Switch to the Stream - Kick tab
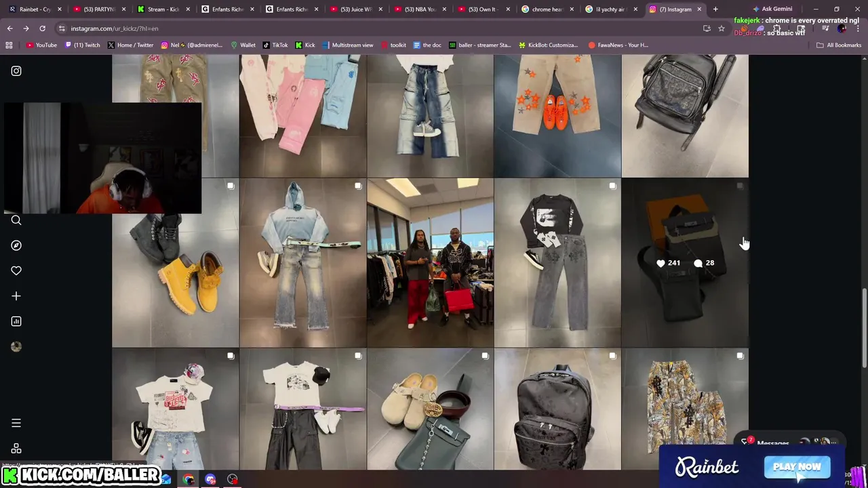This screenshot has height=488, width=868. click(x=163, y=9)
